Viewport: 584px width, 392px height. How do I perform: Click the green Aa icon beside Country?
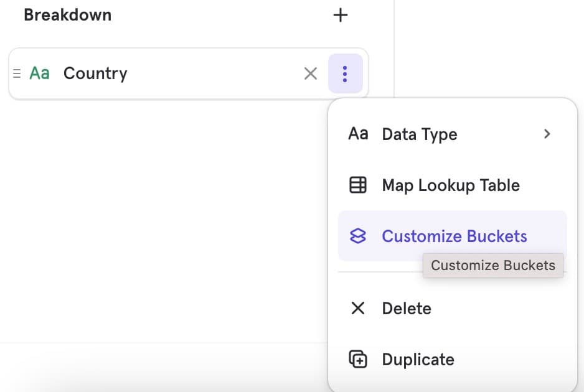(x=39, y=73)
